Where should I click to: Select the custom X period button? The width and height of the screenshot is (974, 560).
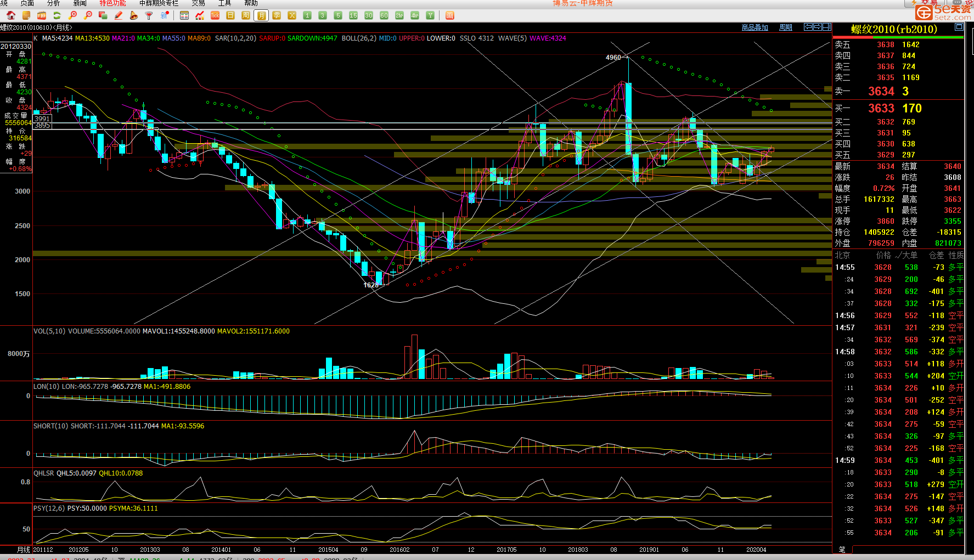coord(292,15)
